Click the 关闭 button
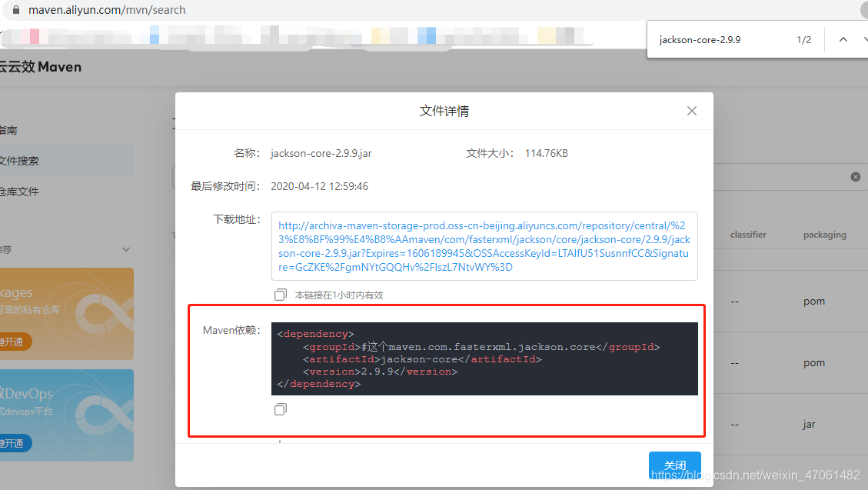Viewport: 868px width, 490px height. click(674, 465)
